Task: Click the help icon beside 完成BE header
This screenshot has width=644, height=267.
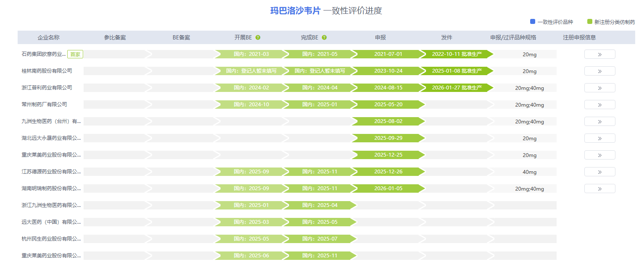Action: pos(324,37)
